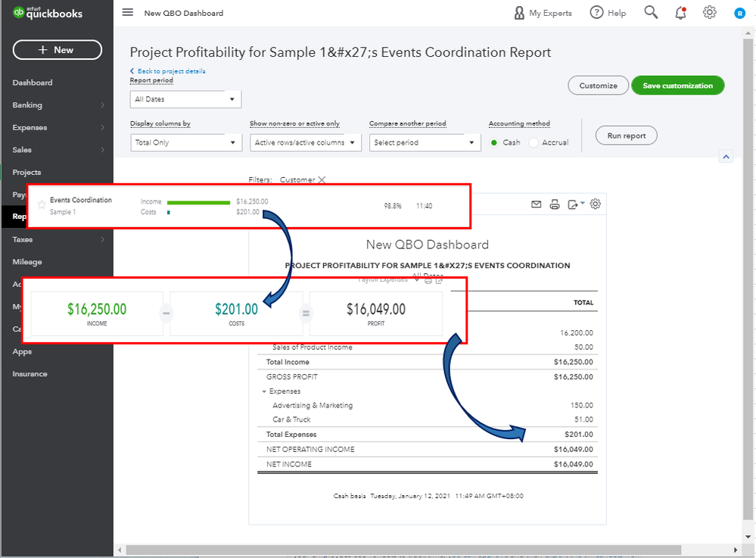756x558 pixels.
Task: Click Save customization button
Action: pyautogui.click(x=677, y=86)
